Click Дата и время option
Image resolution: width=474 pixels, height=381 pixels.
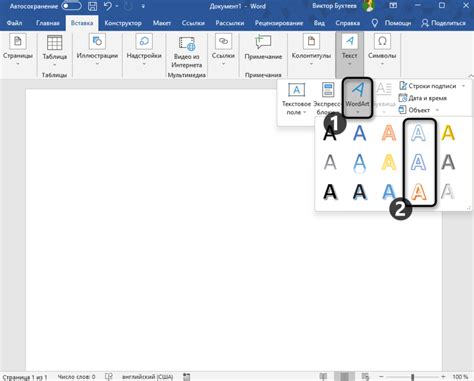point(423,98)
